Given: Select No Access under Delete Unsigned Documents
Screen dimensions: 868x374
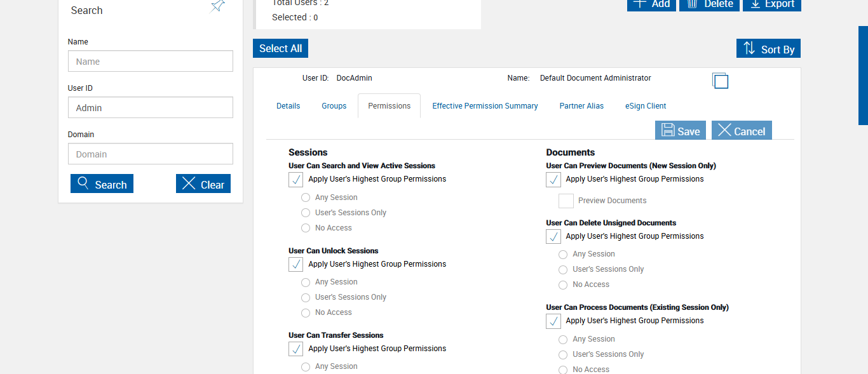Looking at the screenshot, I should click(563, 285).
